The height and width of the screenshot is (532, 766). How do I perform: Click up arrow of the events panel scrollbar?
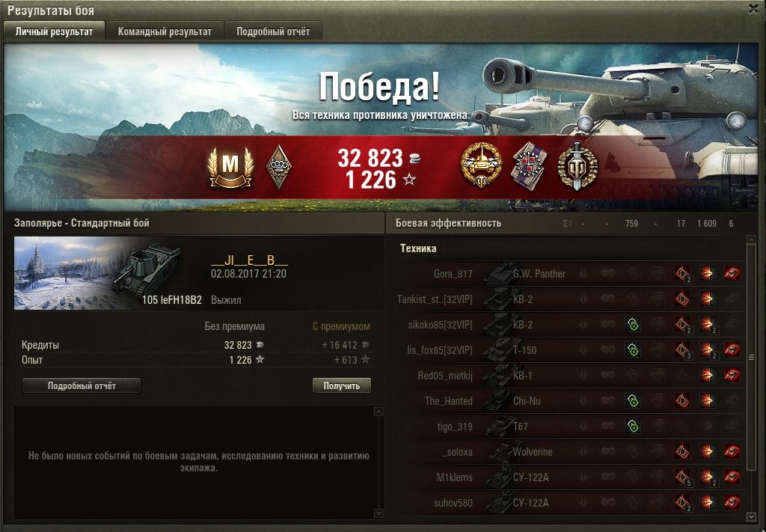click(x=379, y=412)
